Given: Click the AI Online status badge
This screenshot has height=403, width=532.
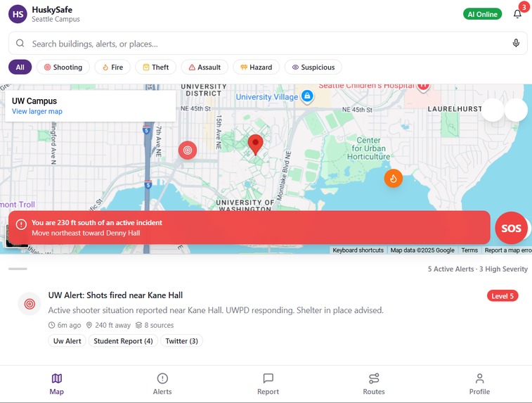Looking at the screenshot, I should pyautogui.click(x=482, y=14).
